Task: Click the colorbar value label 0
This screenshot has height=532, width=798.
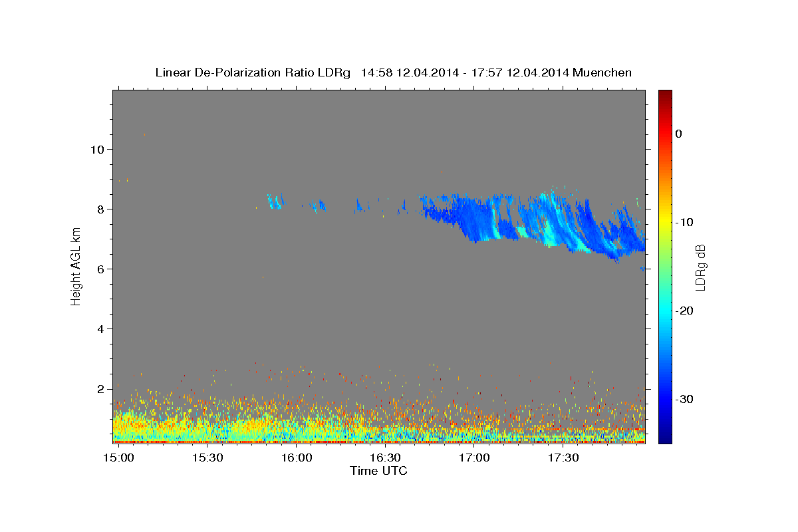Action: pyautogui.click(x=678, y=134)
